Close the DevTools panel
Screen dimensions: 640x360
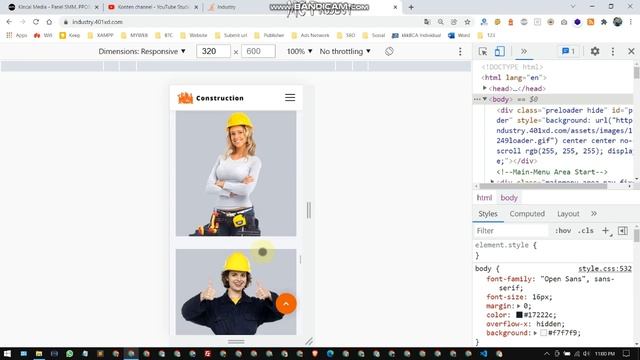(x=631, y=51)
